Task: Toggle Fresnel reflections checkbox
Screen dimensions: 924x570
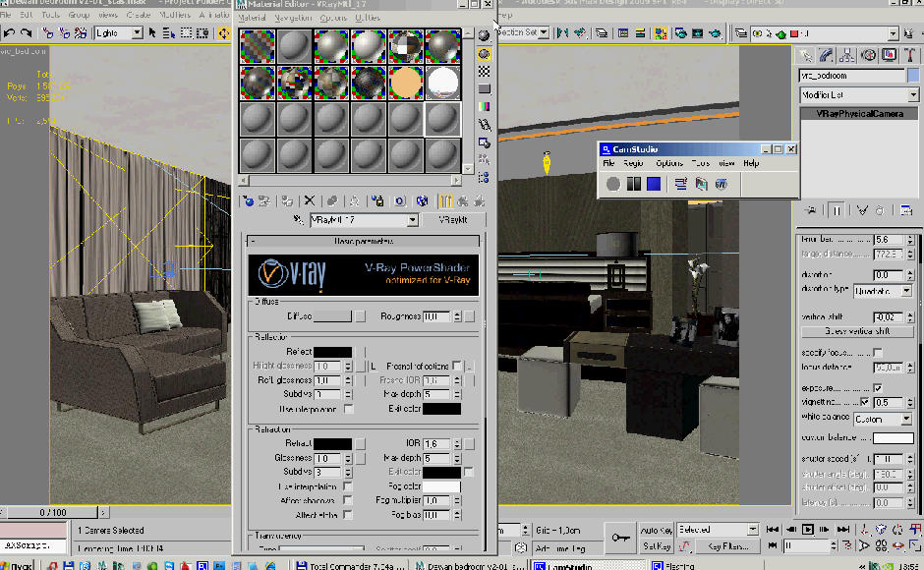Action: [x=457, y=366]
